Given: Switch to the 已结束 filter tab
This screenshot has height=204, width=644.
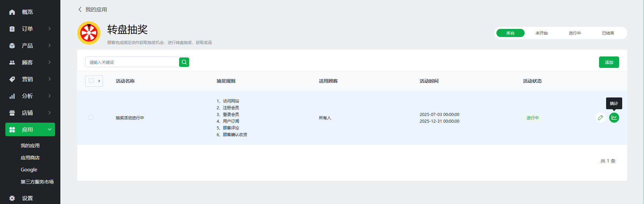Looking at the screenshot, I should pos(608,33).
